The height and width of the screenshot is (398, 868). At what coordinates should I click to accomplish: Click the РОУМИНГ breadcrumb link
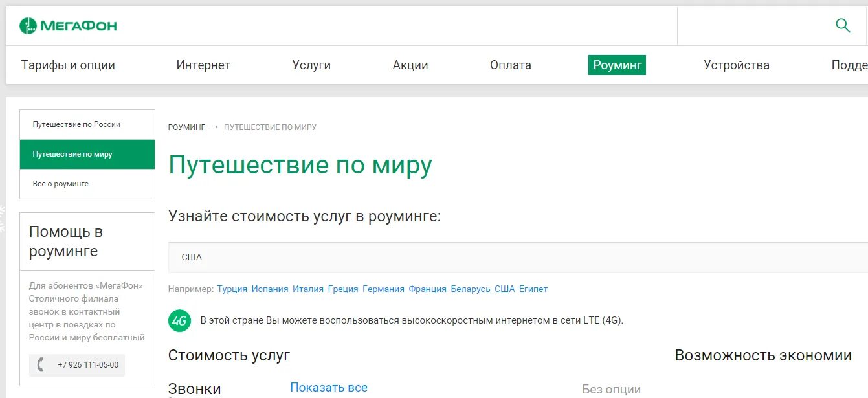[x=186, y=127]
